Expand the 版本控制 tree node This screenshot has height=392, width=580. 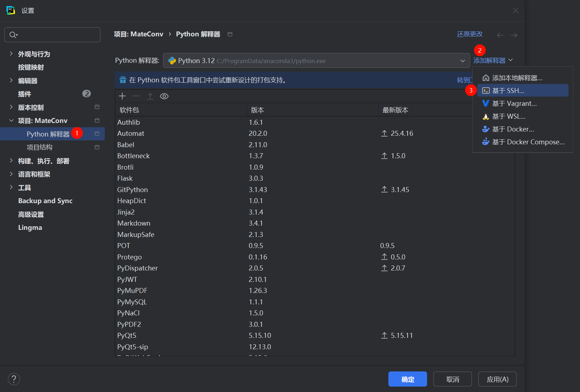(x=11, y=107)
